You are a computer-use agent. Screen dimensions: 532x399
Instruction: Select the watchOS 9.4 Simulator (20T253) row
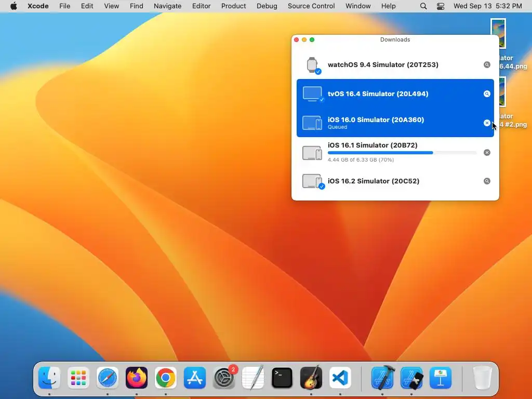(395, 65)
